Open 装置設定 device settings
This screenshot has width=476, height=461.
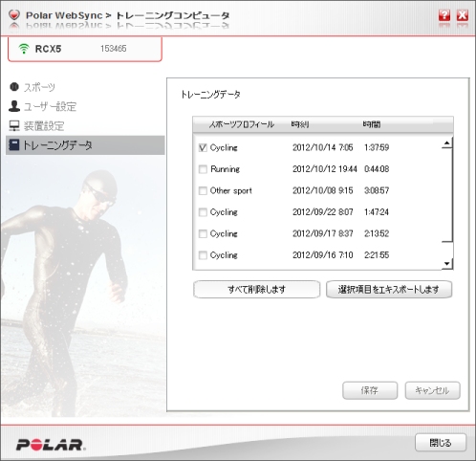point(44,126)
